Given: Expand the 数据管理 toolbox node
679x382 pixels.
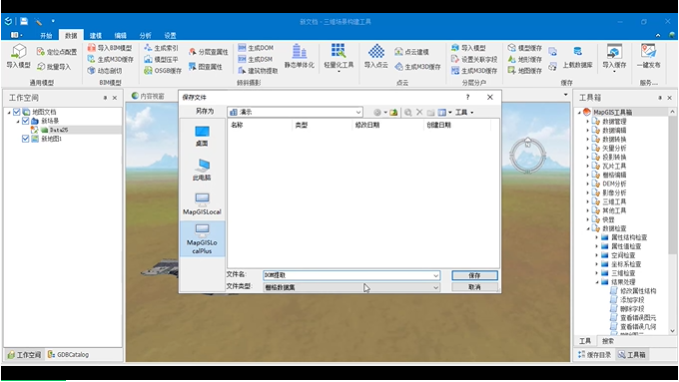Looking at the screenshot, I should point(588,121).
